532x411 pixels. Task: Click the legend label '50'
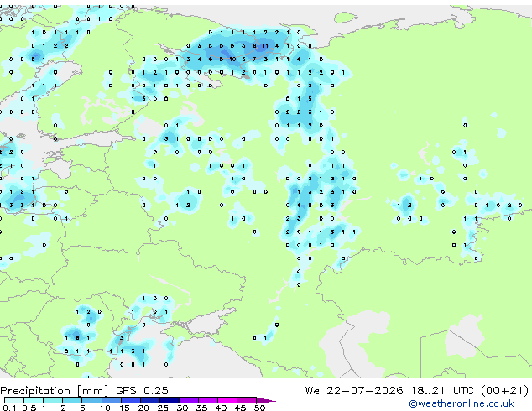coord(259,408)
